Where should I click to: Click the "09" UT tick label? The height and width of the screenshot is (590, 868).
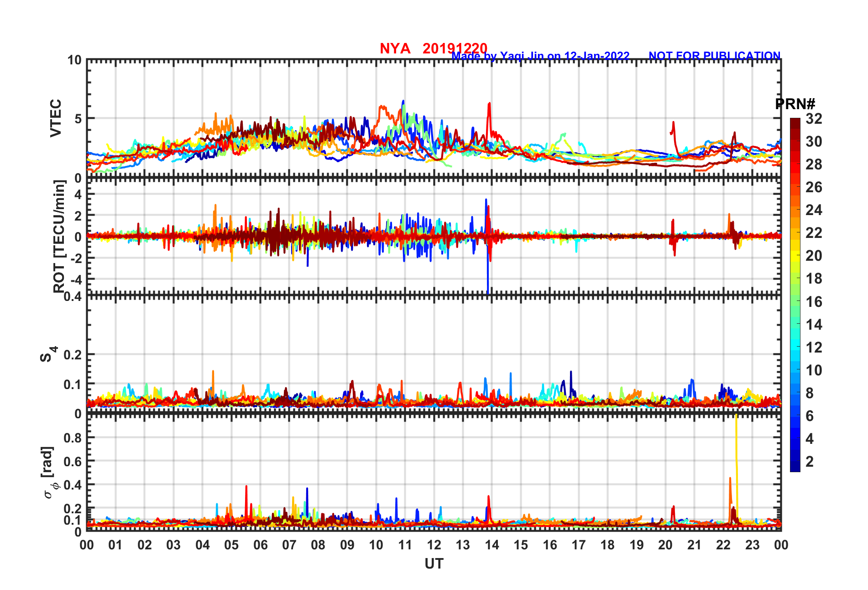click(x=347, y=545)
